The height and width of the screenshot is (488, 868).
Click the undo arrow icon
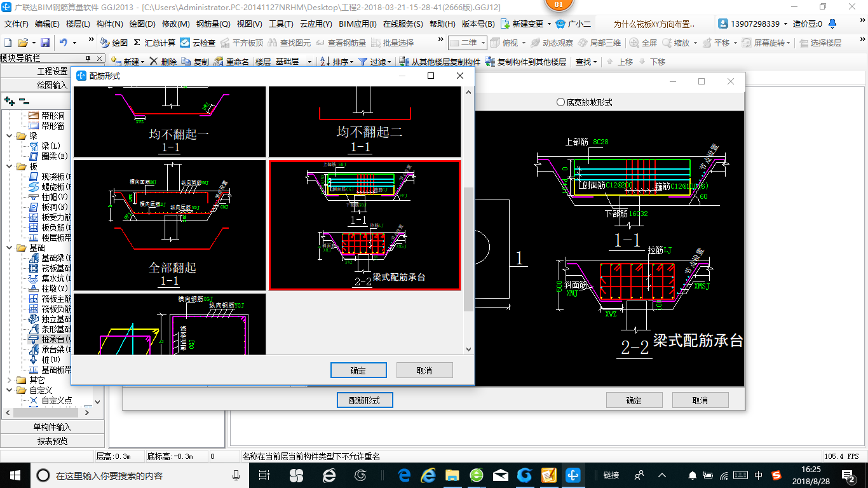coord(64,43)
